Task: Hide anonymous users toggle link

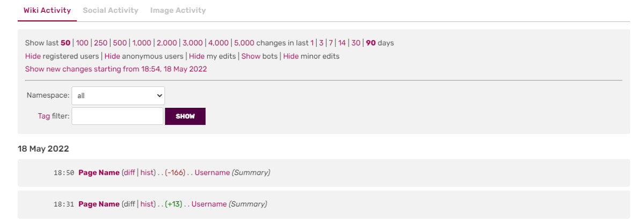Action: (112, 56)
